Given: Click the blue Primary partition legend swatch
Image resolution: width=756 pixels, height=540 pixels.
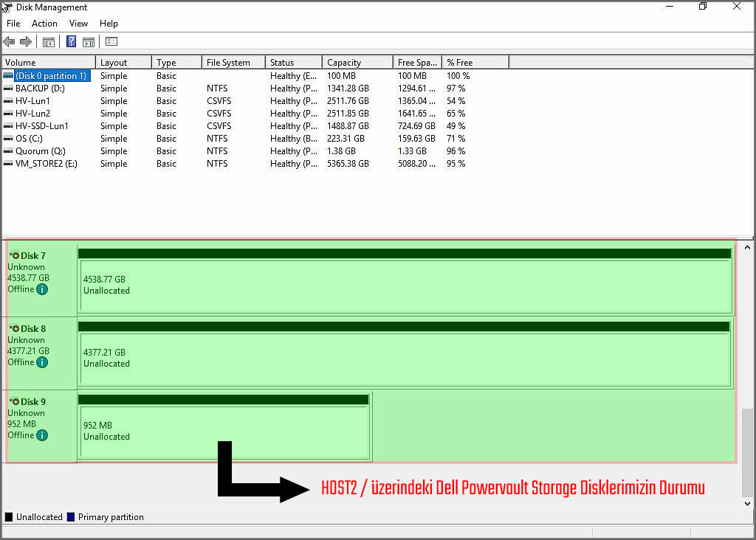Looking at the screenshot, I should [x=71, y=517].
